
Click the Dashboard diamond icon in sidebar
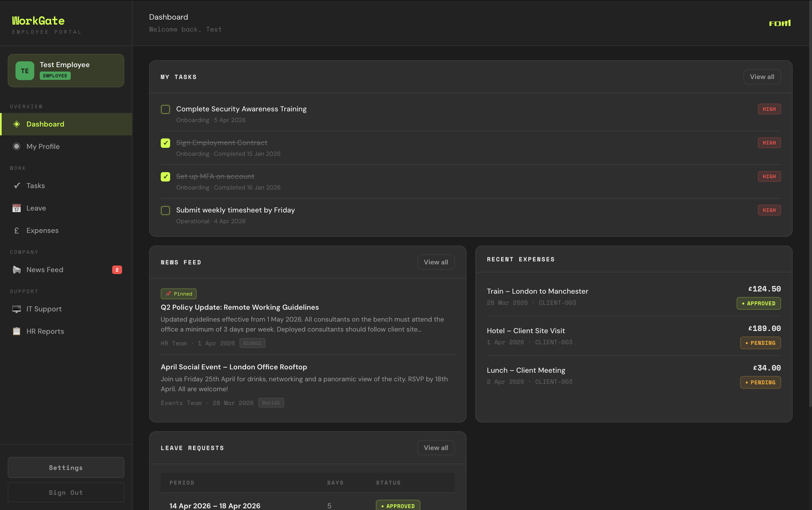[17, 124]
